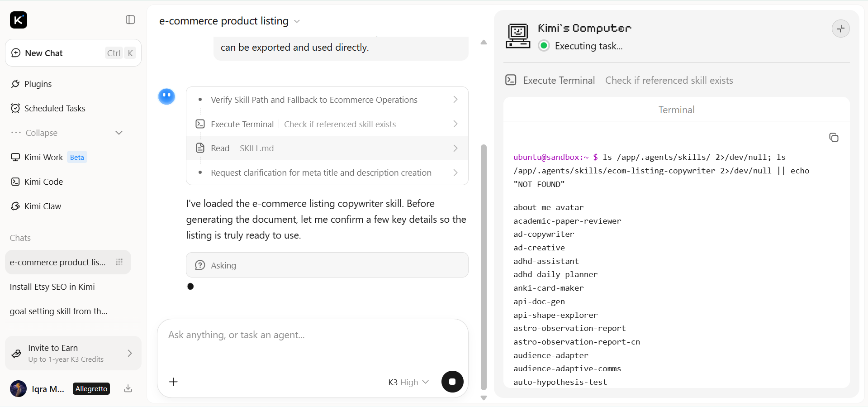The height and width of the screenshot is (407, 868).
Task: Click the Asking status box
Action: coord(327,265)
